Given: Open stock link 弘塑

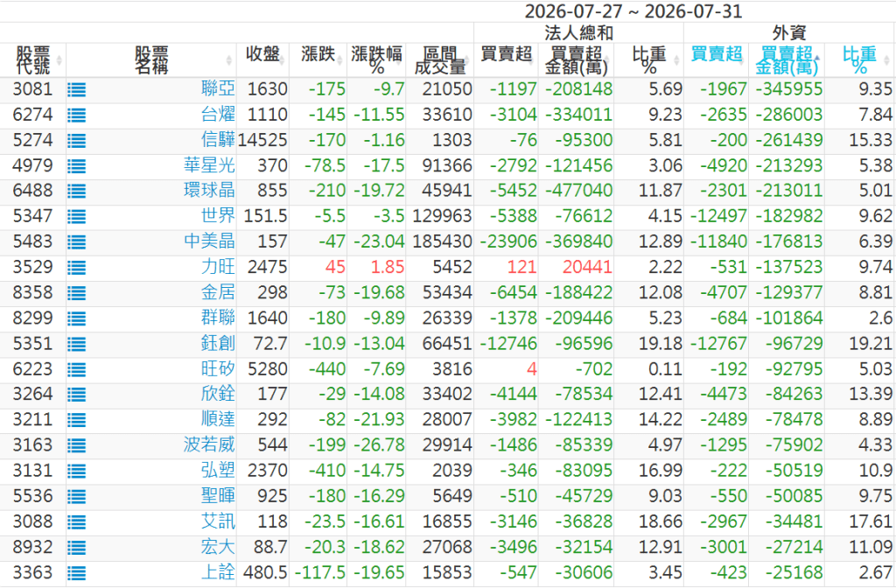Looking at the screenshot, I should 218,470.
